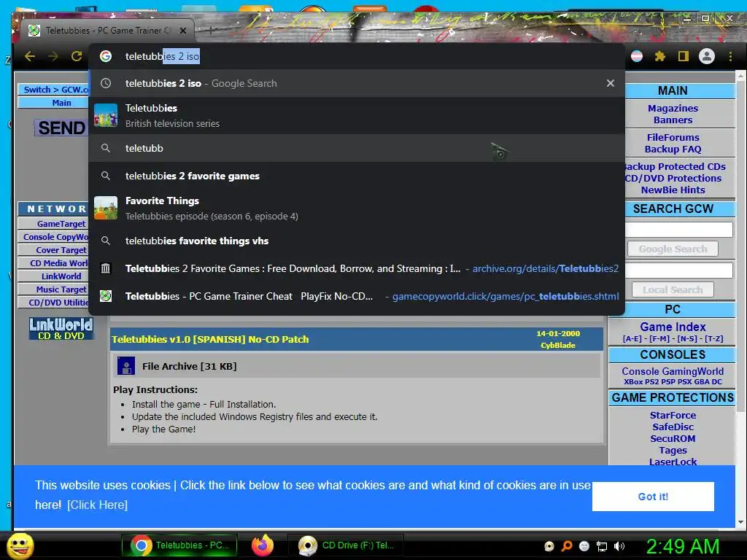Image resolution: width=747 pixels, height=560 pixels.
Task: Dismiss cookies with Got it! button
Action: coord(653,497)
